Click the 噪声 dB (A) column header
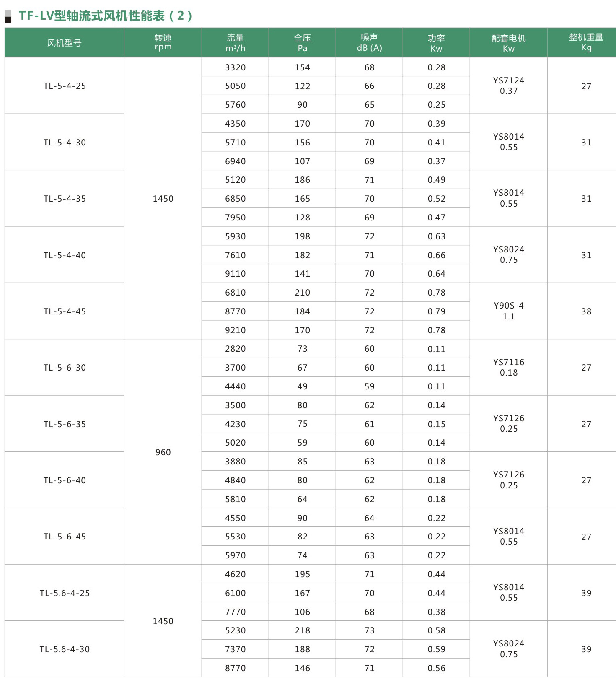Screen dimensions: 616x682 tap(369, 43)
